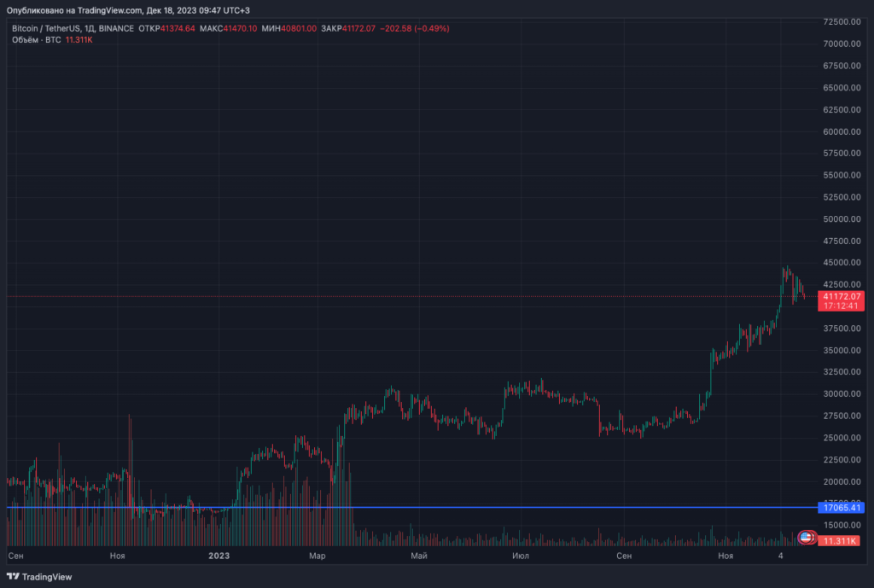Select the 'Объём · BTC' volume legend
This screenshot has width=874, height=588.
(35, 39)
